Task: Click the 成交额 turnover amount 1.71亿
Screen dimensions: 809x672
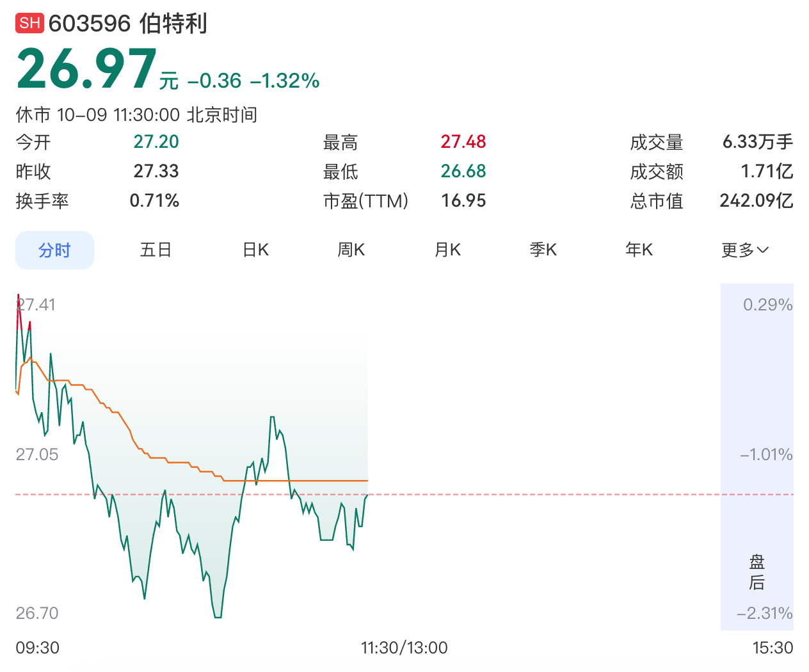Action: coord(767,171)
